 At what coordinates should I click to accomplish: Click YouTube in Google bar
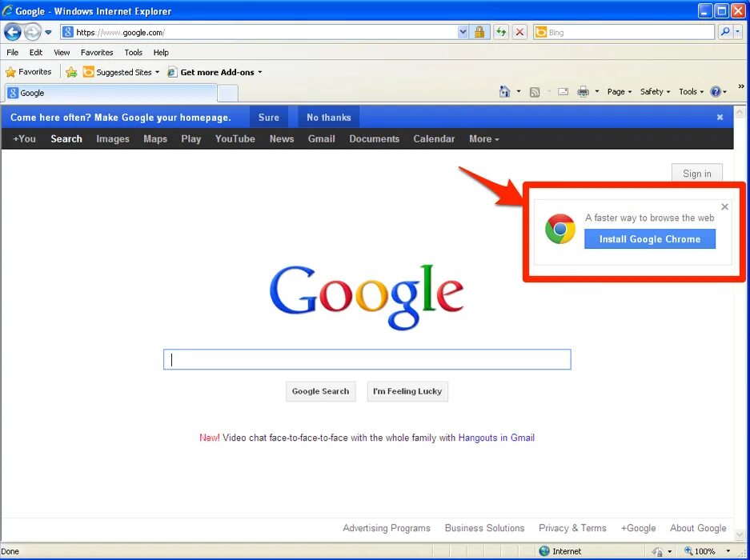[x=235, y=138]
